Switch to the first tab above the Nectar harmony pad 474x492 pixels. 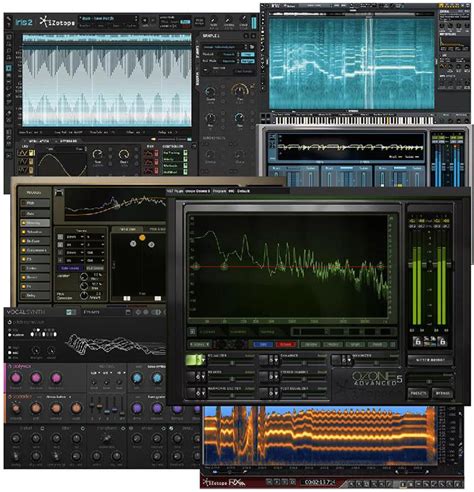point(127,229)
